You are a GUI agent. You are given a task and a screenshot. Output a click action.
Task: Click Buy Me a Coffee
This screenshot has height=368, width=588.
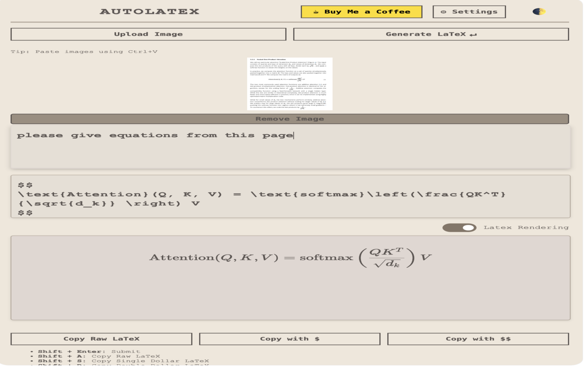click(362, 11)
